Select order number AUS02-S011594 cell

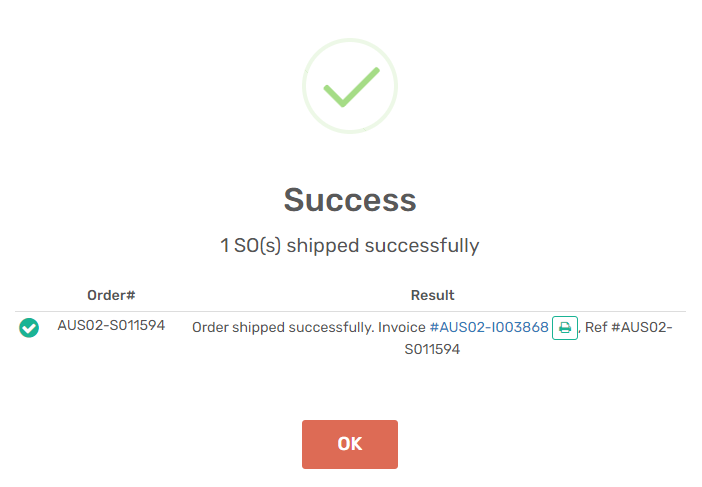(x=111, y=325)
